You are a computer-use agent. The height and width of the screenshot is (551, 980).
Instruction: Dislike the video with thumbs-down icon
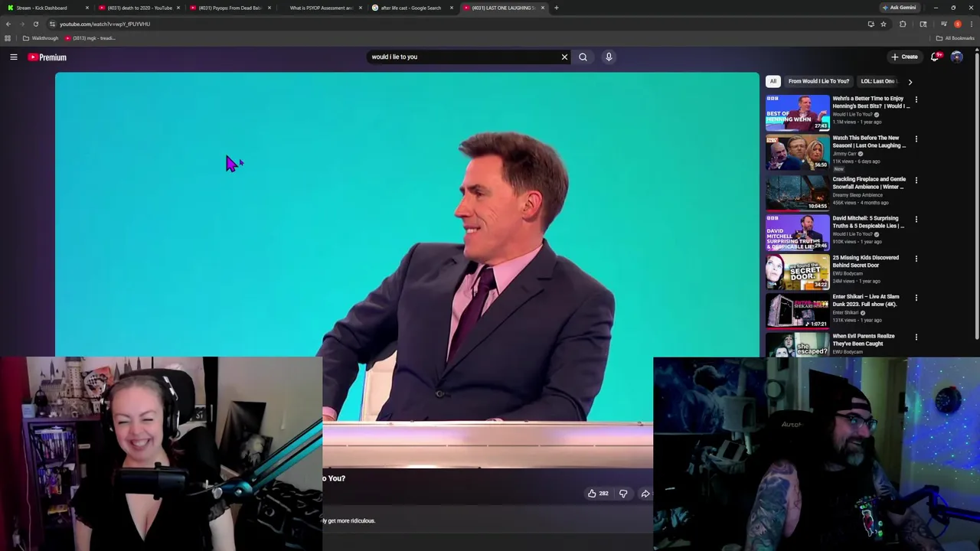tap(623, 494)
